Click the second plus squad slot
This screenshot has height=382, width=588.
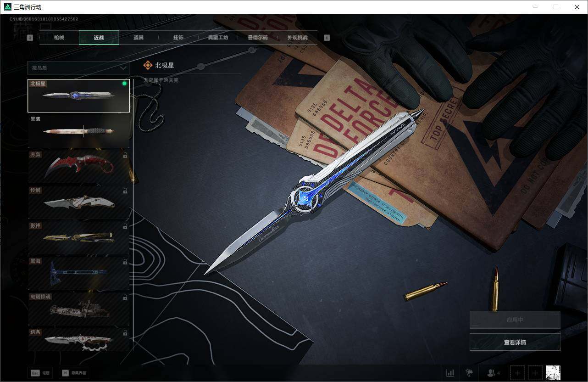[x=535, y=373]
